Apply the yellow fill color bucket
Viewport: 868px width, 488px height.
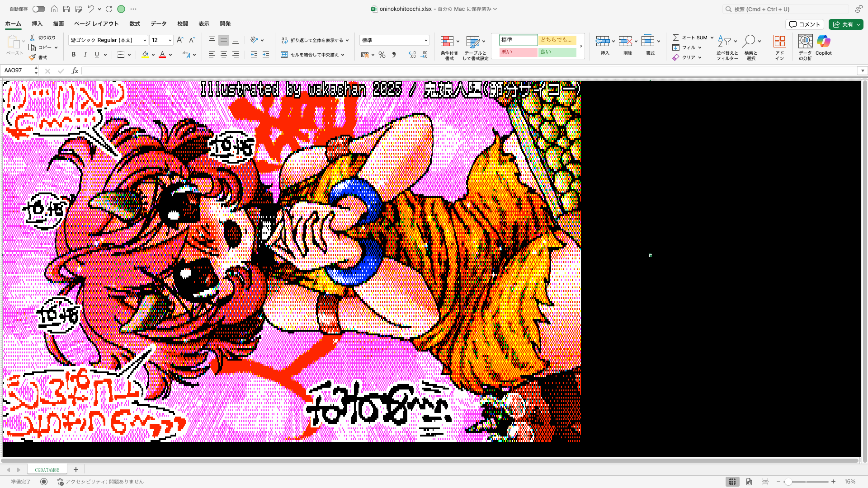coord(145,55)
